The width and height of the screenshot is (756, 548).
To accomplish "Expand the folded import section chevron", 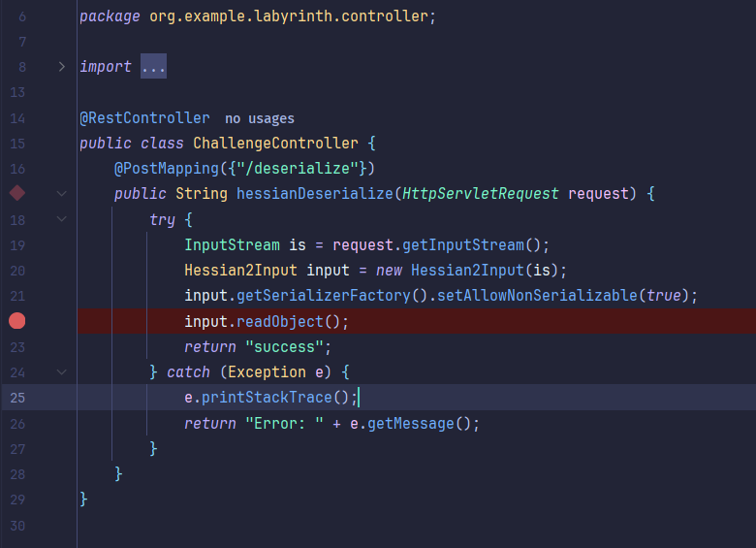I will click(x=62, y=67).
